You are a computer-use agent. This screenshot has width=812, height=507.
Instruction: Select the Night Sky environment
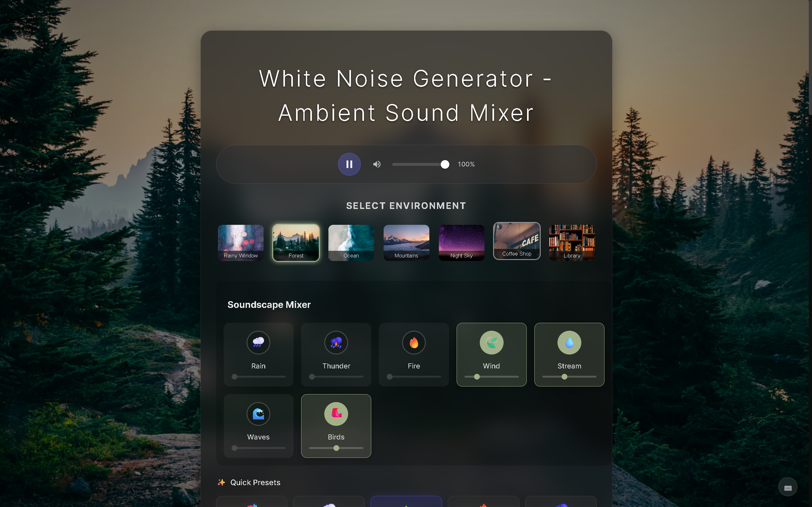tap(461, 242)
